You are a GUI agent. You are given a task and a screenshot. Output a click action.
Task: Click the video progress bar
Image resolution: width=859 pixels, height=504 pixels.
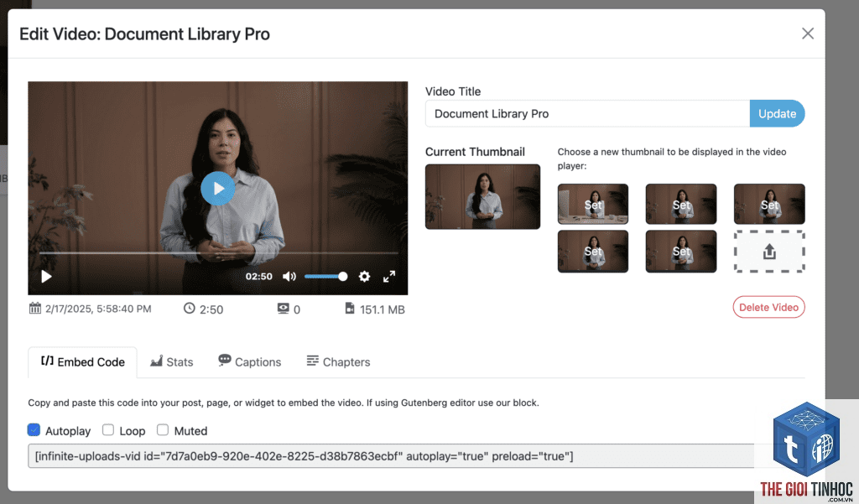tap(218, 253)
